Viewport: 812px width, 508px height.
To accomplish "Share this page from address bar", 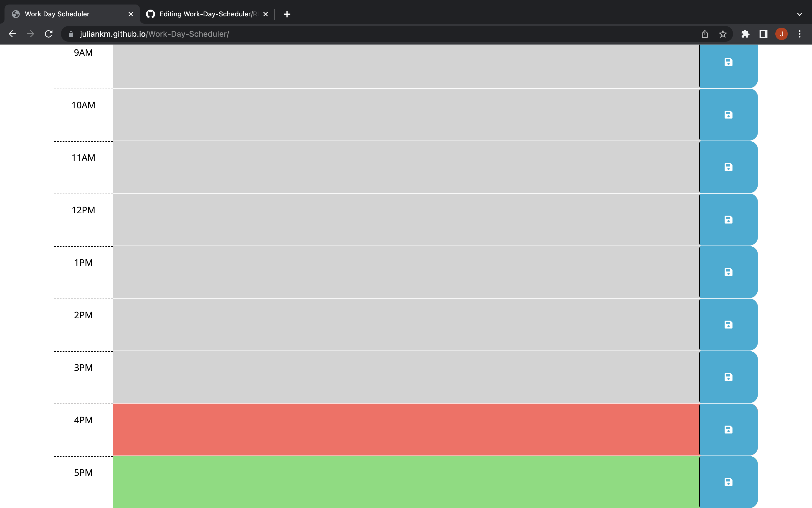I will click(705, 34).
